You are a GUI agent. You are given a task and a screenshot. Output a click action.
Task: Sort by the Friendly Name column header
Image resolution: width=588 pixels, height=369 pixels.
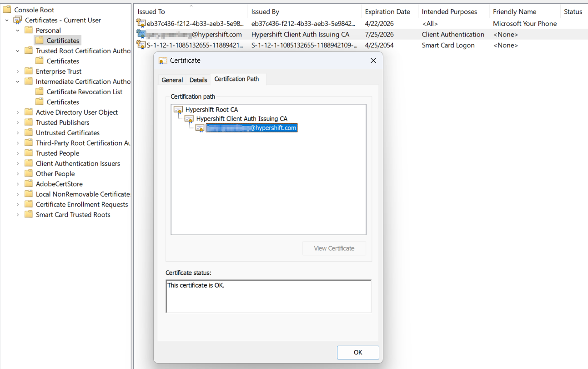525,11
